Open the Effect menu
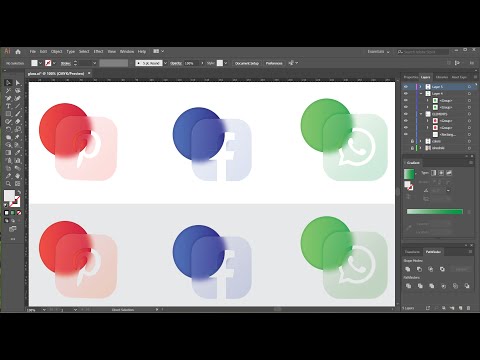The width and height of the screenshot is (480, 360). (98, 52)
